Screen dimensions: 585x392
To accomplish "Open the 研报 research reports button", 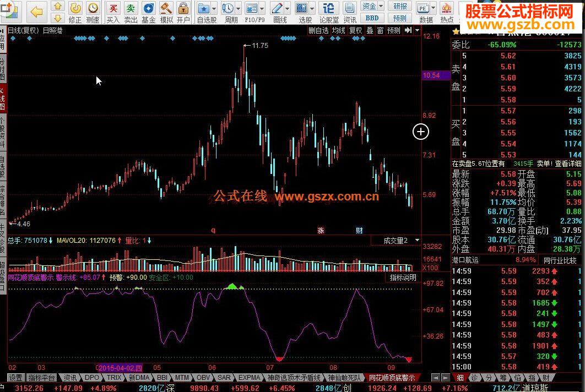I will tap(400, 6).
